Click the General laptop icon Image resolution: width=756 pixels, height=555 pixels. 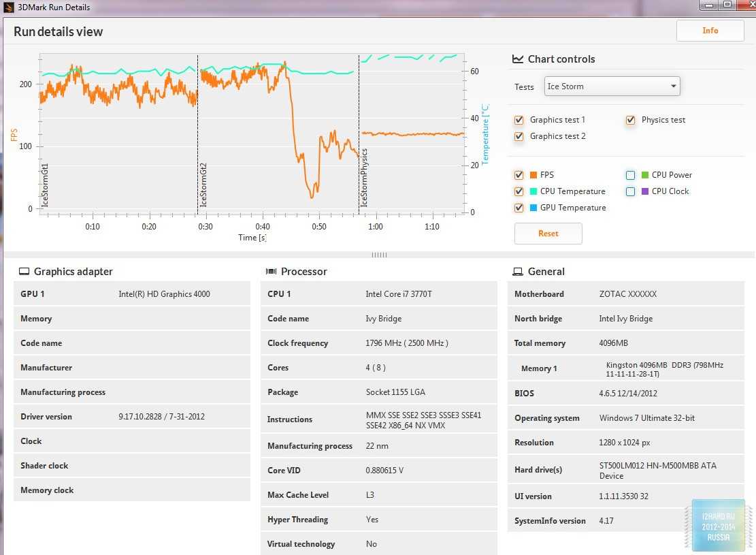(518, 272)
